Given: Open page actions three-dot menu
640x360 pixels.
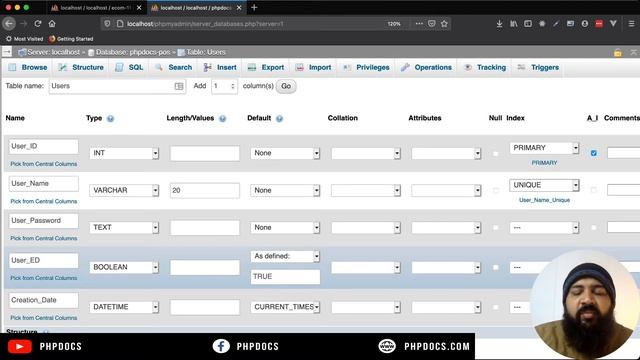Looking at the screenshot, I should [x=419, y=24].
